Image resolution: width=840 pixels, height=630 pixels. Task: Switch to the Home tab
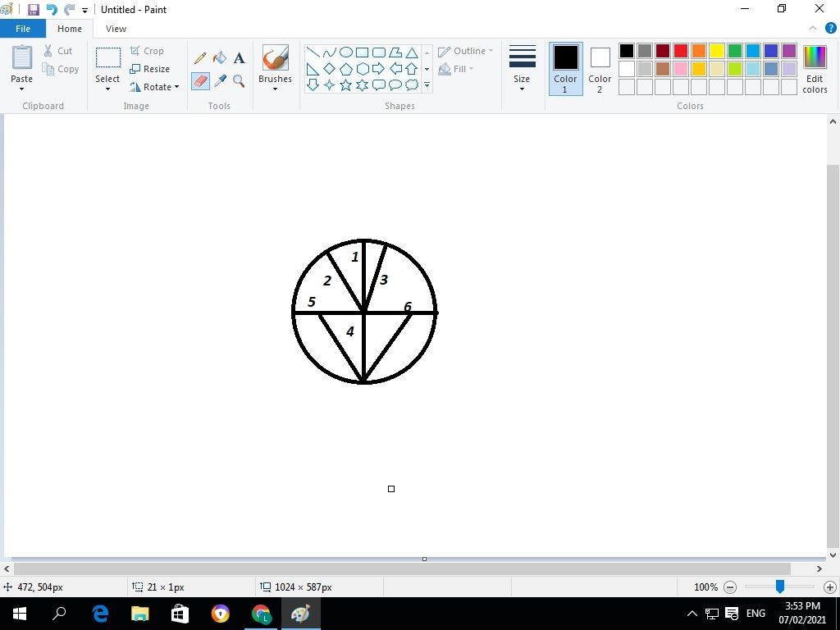click(70, 29)
